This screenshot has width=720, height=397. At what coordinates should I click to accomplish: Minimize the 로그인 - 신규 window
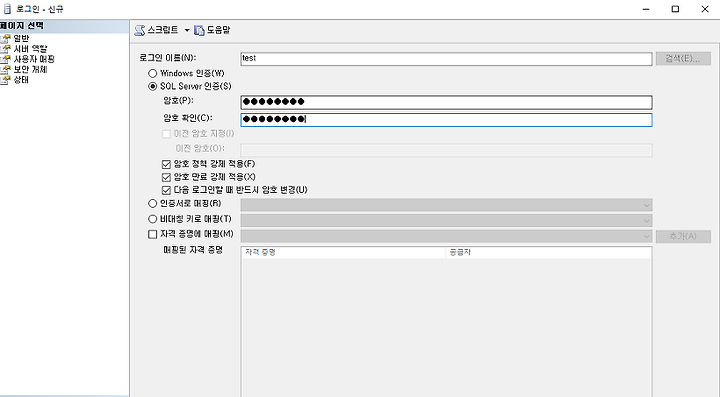click(x=646, y=9)
